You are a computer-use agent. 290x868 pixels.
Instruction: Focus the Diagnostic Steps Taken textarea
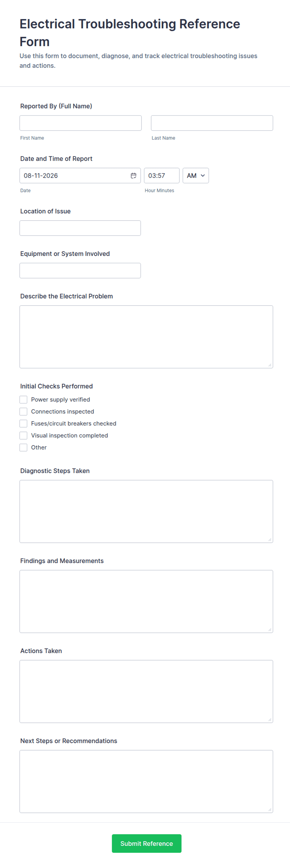146,512
